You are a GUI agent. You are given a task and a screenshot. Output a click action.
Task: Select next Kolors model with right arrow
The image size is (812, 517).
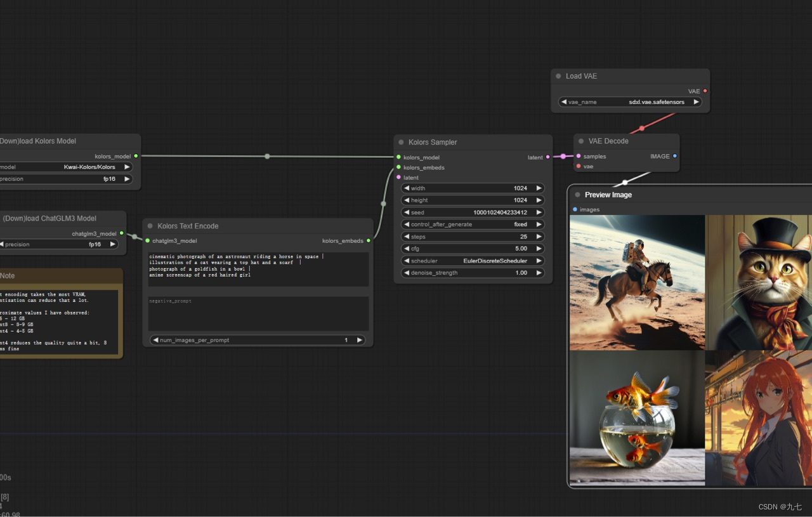127,167
